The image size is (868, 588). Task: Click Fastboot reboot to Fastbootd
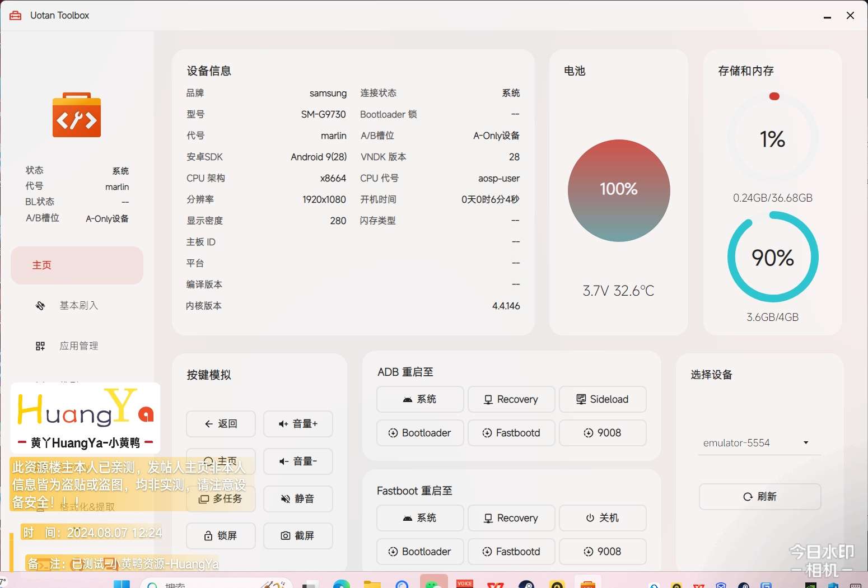pos(511,552)
